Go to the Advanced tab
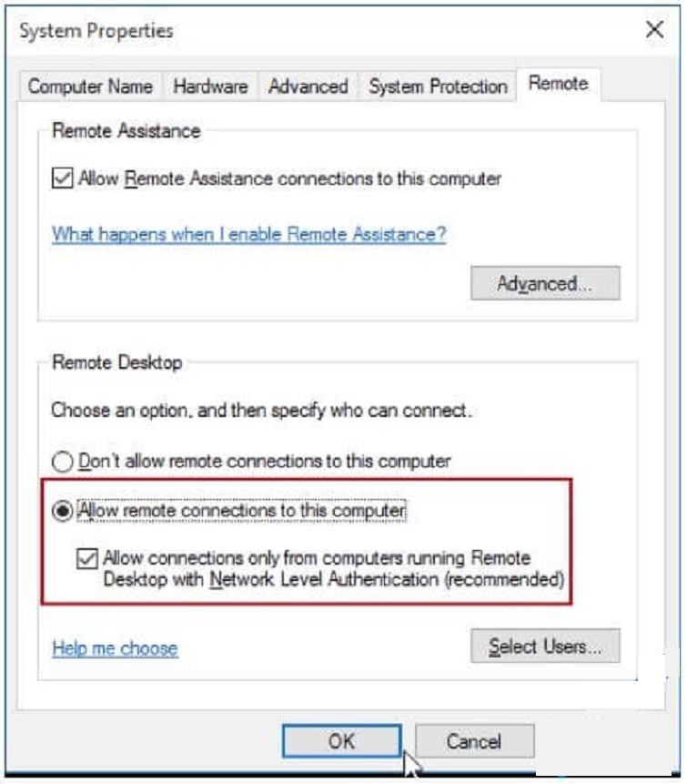 [308, 87]
